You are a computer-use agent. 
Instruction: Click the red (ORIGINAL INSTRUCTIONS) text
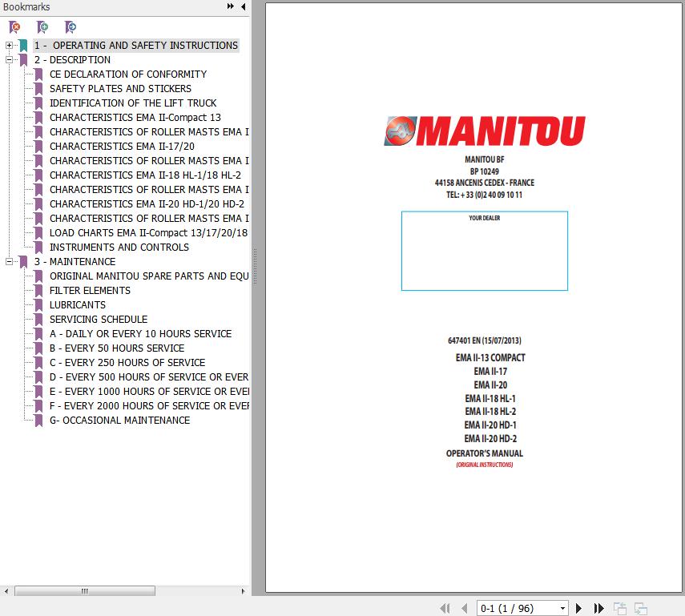click(x=485, y=465)
